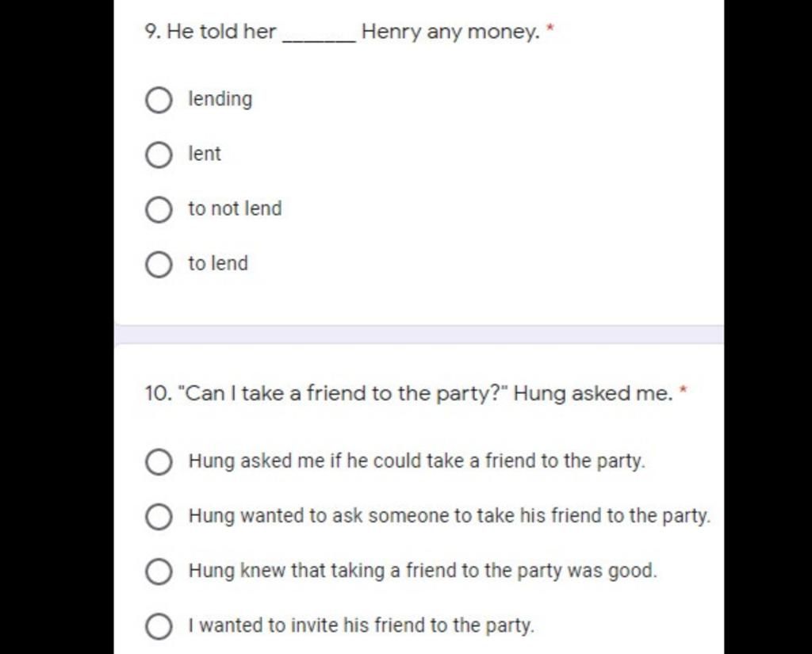
Task: Mark radio for 'Hung knew that taking a friend'
Action: coord(159,572)
